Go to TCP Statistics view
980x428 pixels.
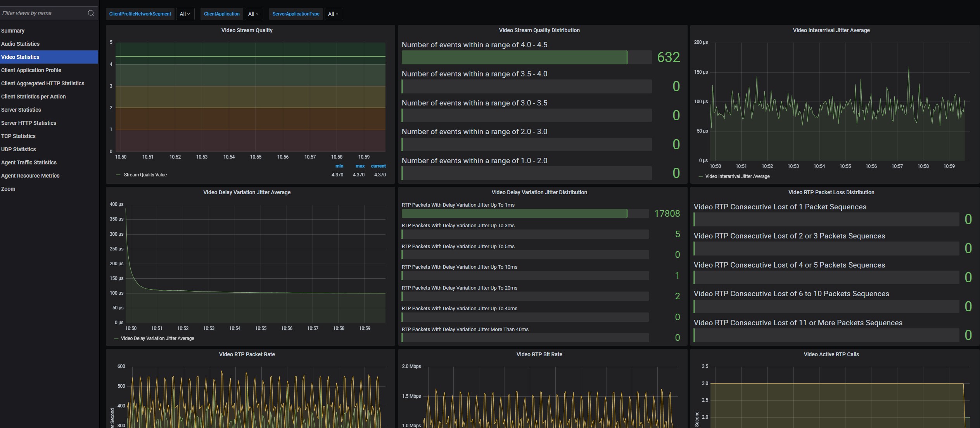coord(18,136)
